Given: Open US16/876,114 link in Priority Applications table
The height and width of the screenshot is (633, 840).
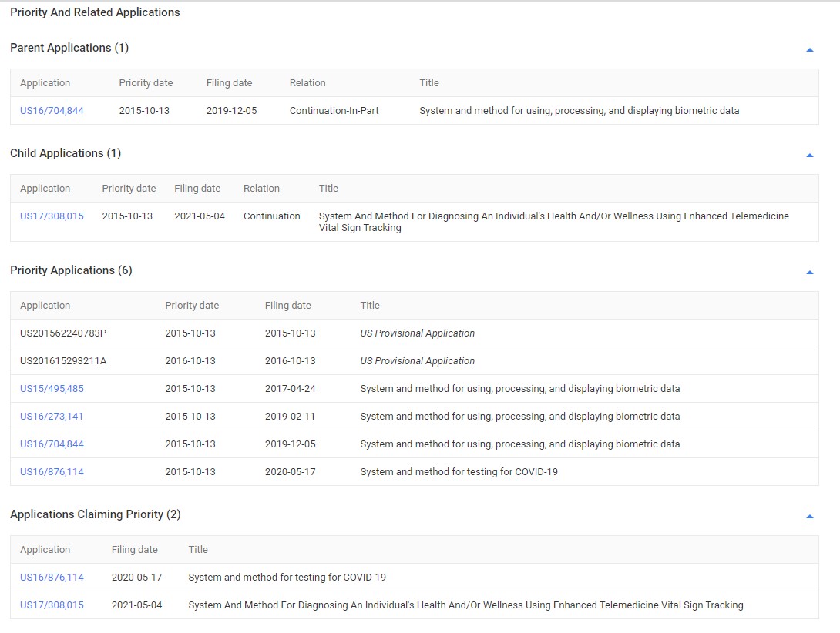Looking at the screenshot, I should click(52, 472).
